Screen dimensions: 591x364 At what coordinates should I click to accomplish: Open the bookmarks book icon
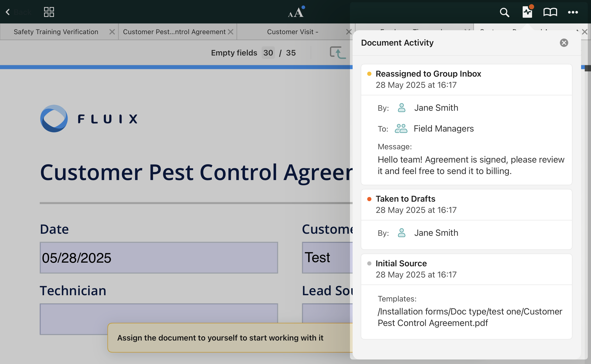(x=550, y=12)
